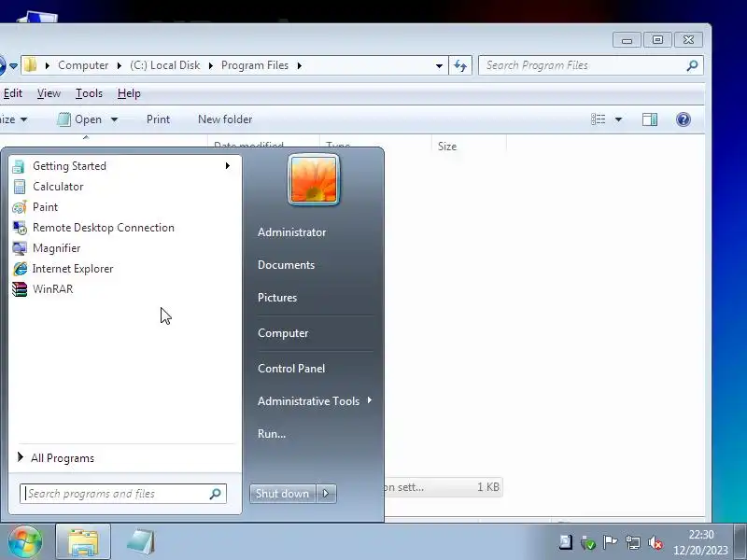
Task: Expand the Open button dropdown arrow
Action: [x=114, y=119]
